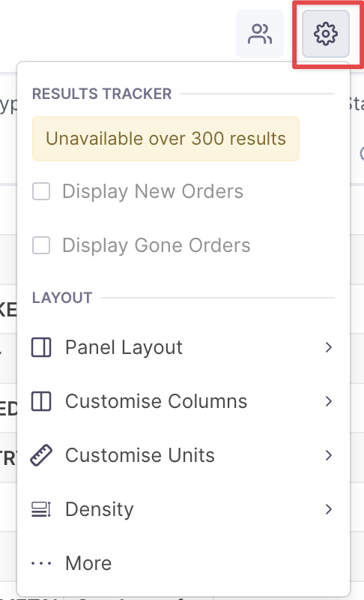Image resolution: width=364 pixels, height=600 pixels.
Task: Expand the Panel Layout submenu chevron
Action: tap(329, 347)
